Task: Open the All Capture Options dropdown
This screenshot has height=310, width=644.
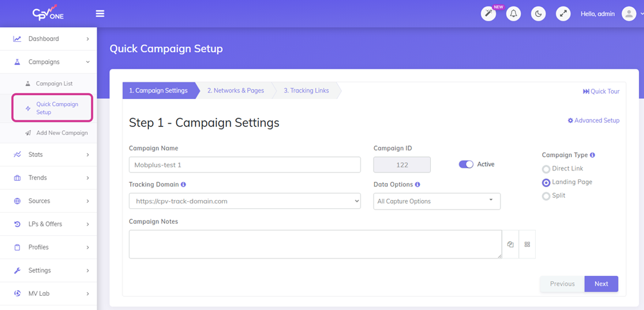Action: point(437,201)
